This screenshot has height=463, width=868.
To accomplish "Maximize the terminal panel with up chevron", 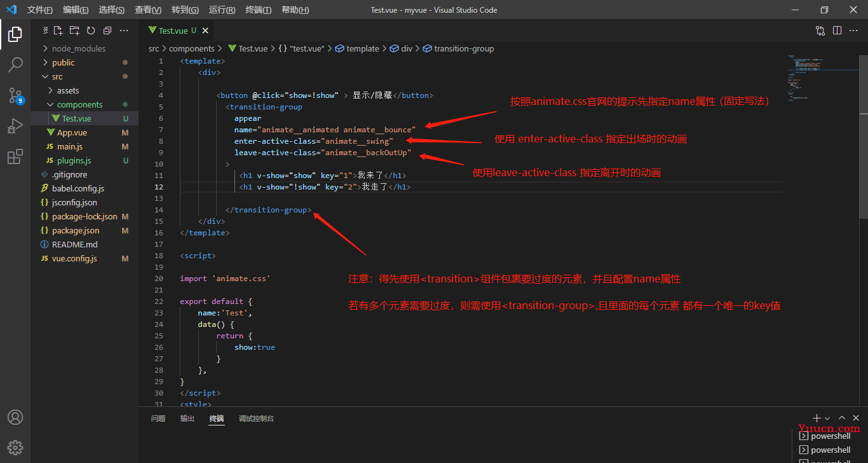I will point(842,418).
